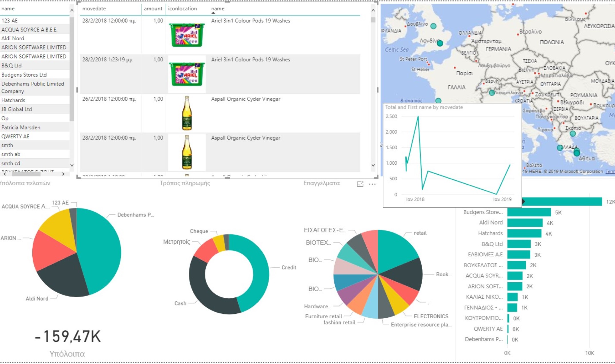Viewport: 615px width, 364px height.
Task: Sort table by movedate column header
Action: pyautogui.click(x=94, y=9)
